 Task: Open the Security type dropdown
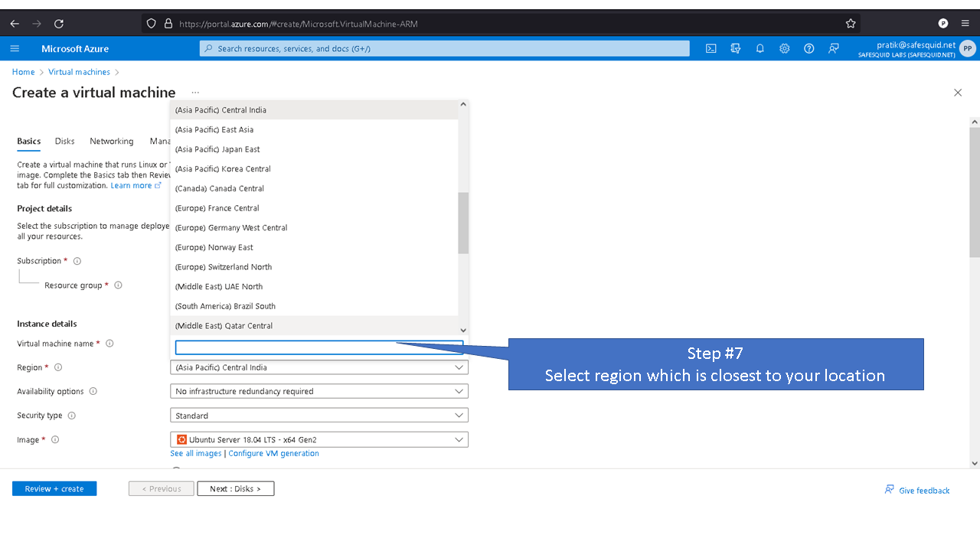click(319, 416)
